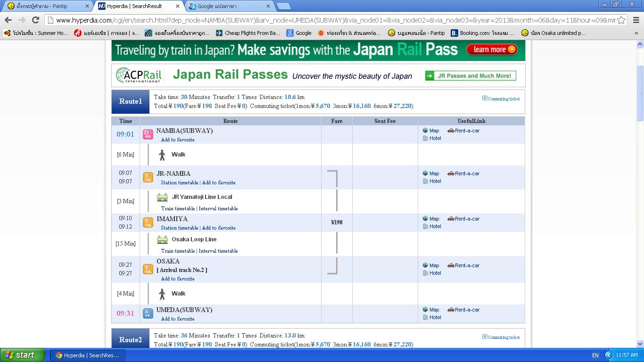Screen dimensions: 644x362
Task: Click the 09:01 departure time
Action: [125, 134]
